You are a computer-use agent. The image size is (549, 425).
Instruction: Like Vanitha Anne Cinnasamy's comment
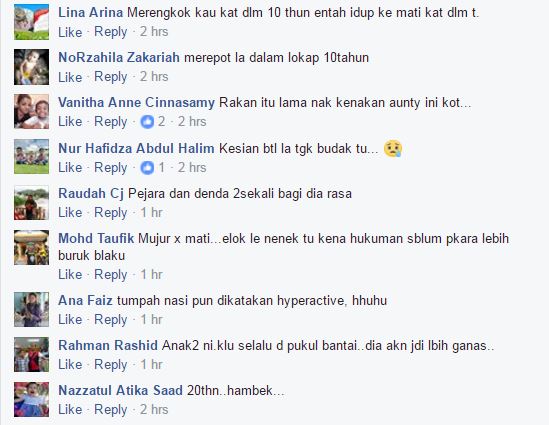[x=70, y=122]
